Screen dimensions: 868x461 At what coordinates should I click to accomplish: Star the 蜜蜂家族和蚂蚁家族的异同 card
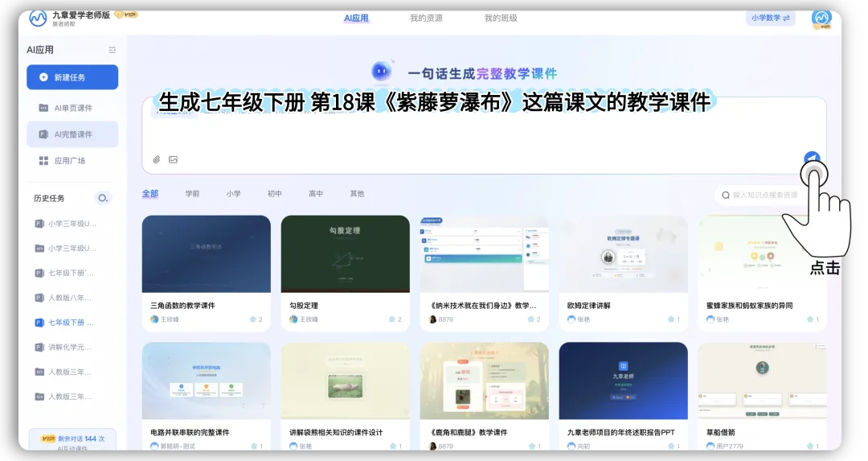(810, 319)
